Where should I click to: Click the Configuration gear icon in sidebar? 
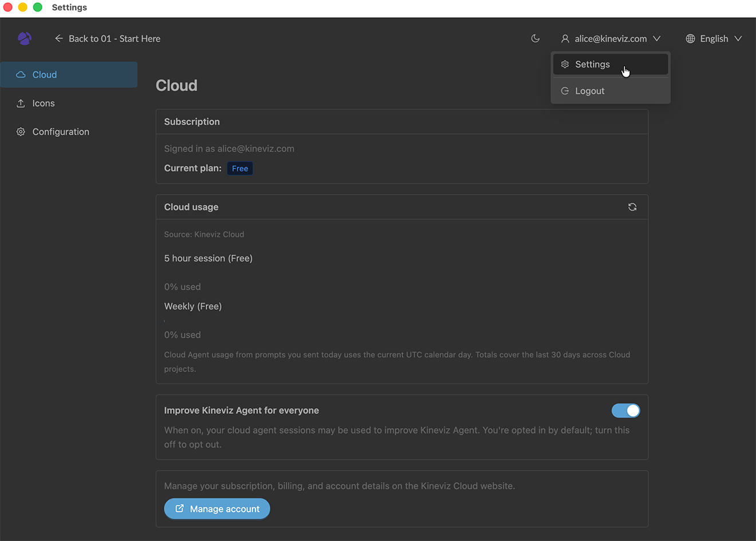[21, 132]
